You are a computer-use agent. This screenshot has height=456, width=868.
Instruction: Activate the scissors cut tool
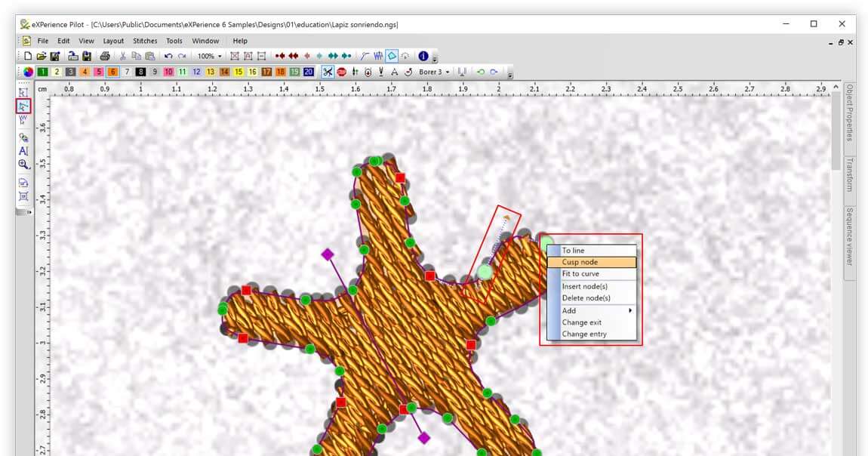click(328, 72)
